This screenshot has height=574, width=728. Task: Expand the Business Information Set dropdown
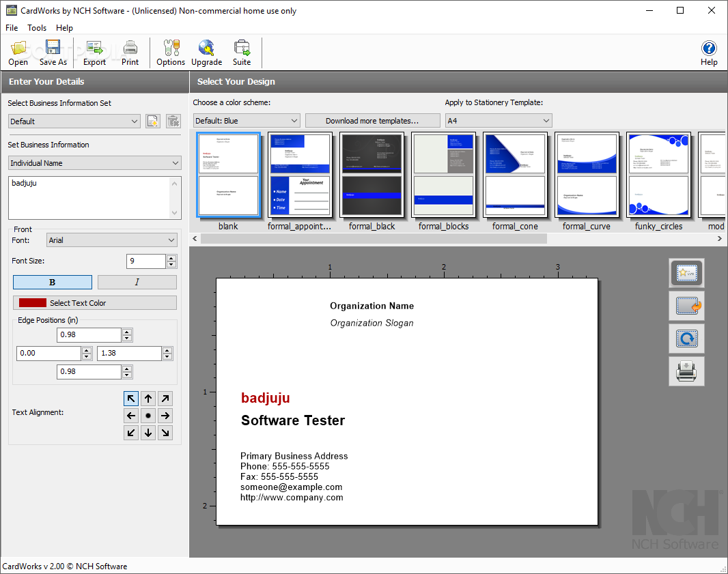[74, 121]
